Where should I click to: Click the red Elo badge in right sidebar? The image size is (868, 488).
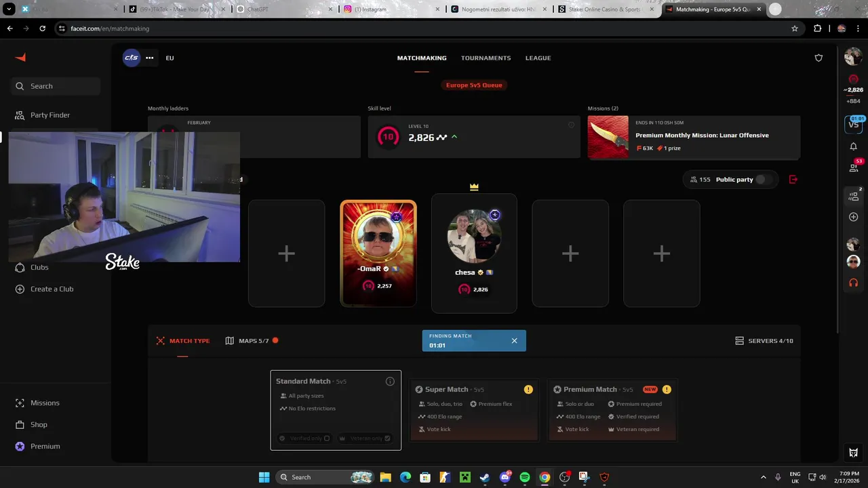[853, 79]
